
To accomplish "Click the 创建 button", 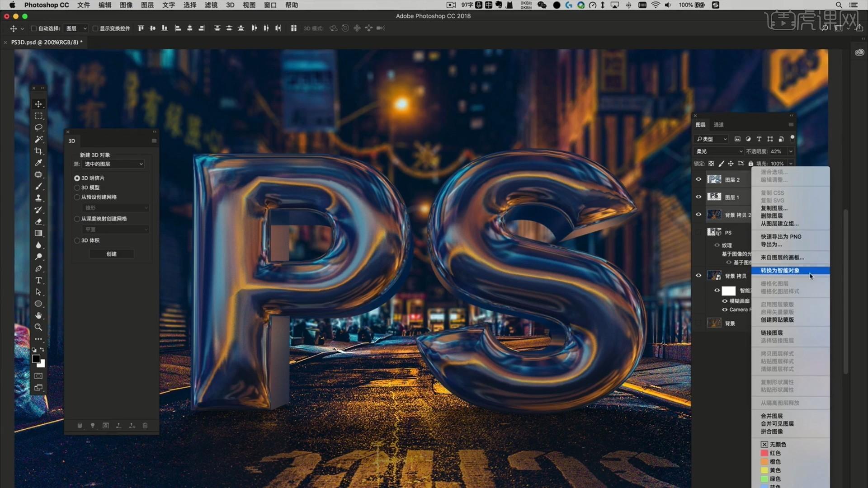I will coord(111,254).
